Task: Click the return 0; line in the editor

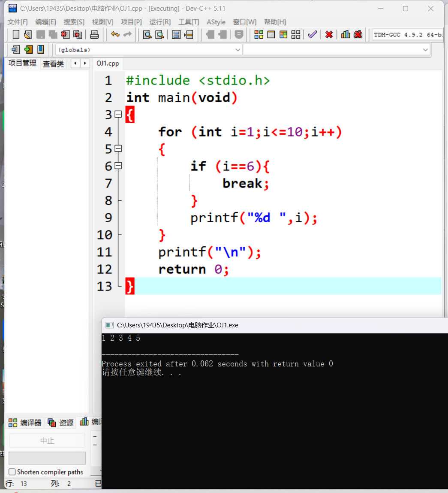Action: (x=193, y=269)
